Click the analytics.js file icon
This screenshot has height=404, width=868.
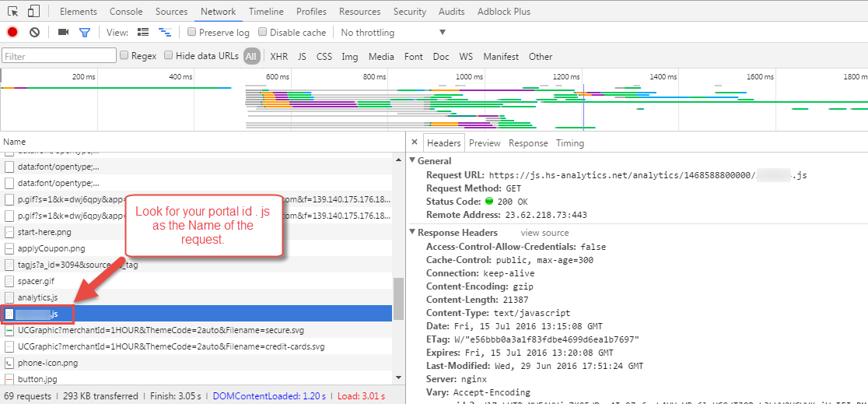[x=9, y=297]
